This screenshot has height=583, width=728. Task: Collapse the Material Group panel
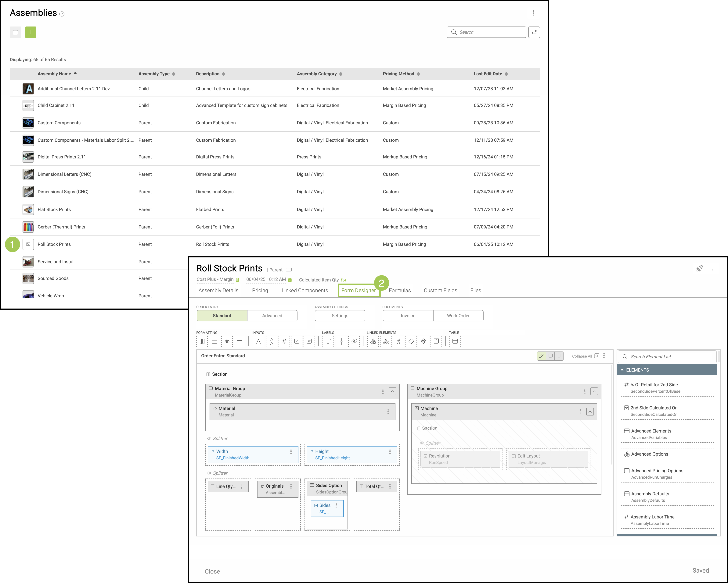pyautogui.click(x=392, y=391)
